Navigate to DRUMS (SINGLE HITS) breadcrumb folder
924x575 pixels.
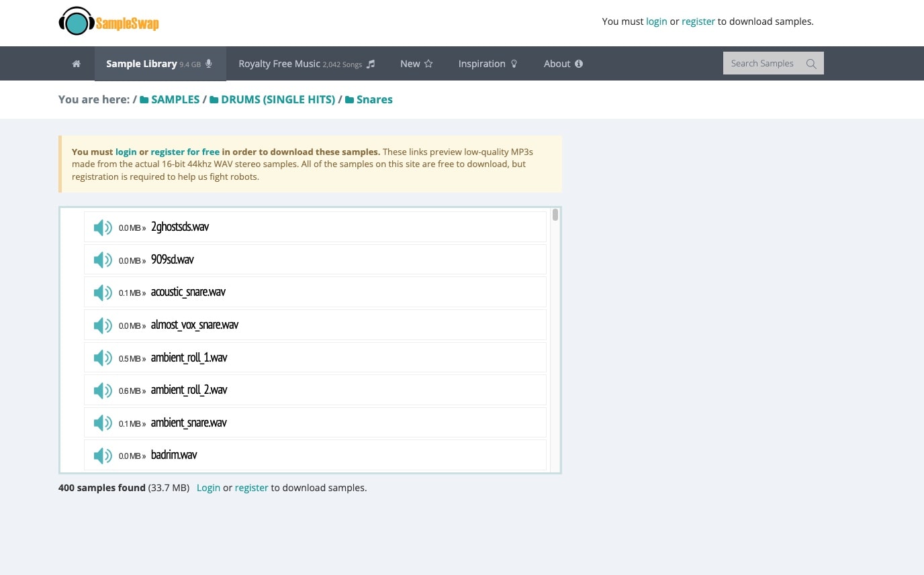pyautogui.click(x=277, y=99)
